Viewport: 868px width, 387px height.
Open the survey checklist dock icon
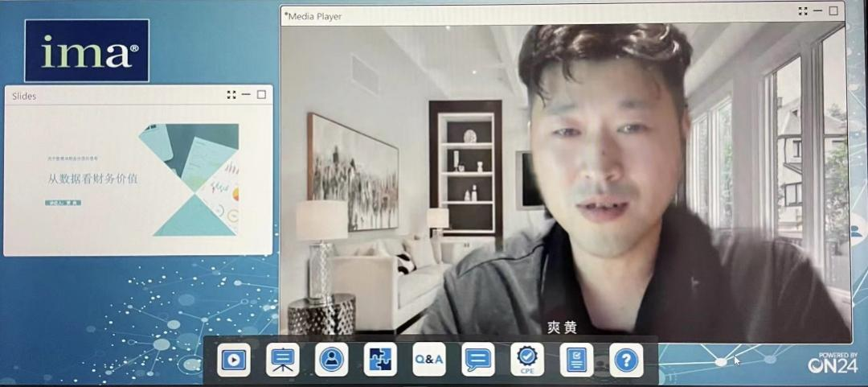coord(576,360)
